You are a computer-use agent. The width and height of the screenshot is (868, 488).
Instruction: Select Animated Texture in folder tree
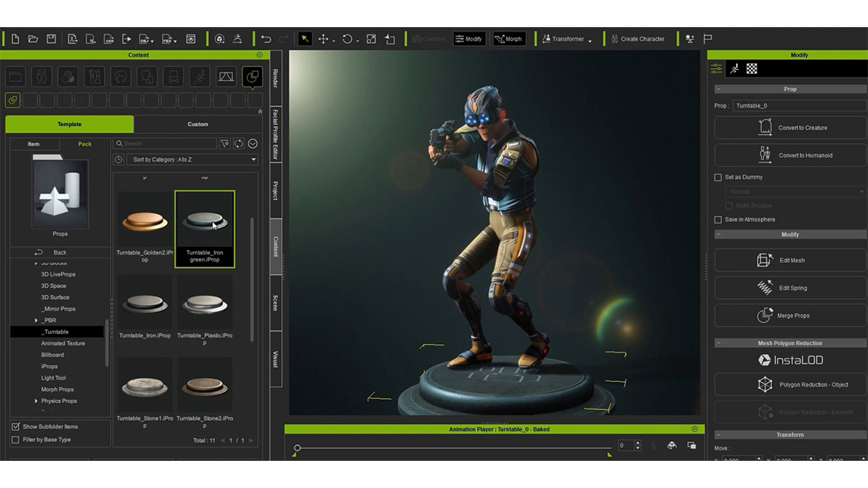(x=63, y=343)
